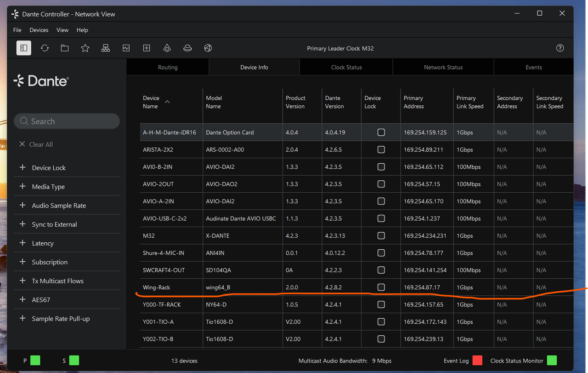Open the green Clock Status Monitor indicator

click(552, 361)
